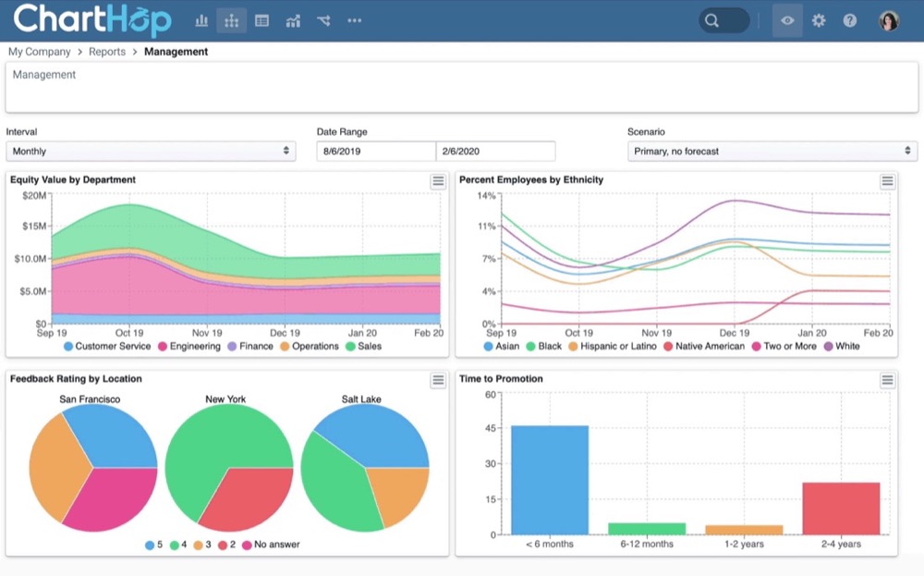Open the Time to Promotion chart menu
This screenshot has height=576, width=924.
pos(887,380)
